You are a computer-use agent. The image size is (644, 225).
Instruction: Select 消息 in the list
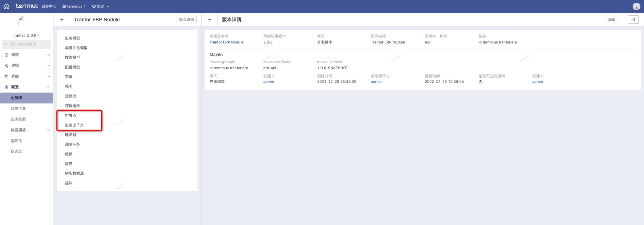pos(69,164)
